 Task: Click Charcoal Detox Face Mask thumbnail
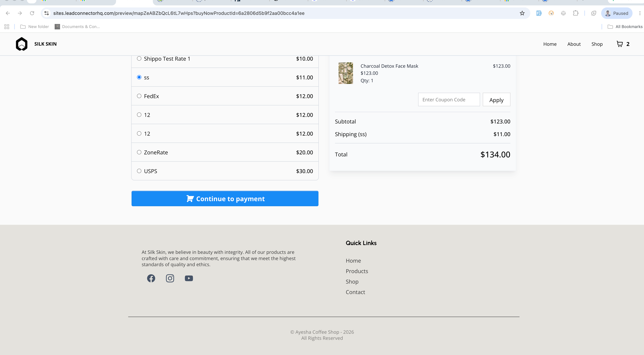click(346, 73)
